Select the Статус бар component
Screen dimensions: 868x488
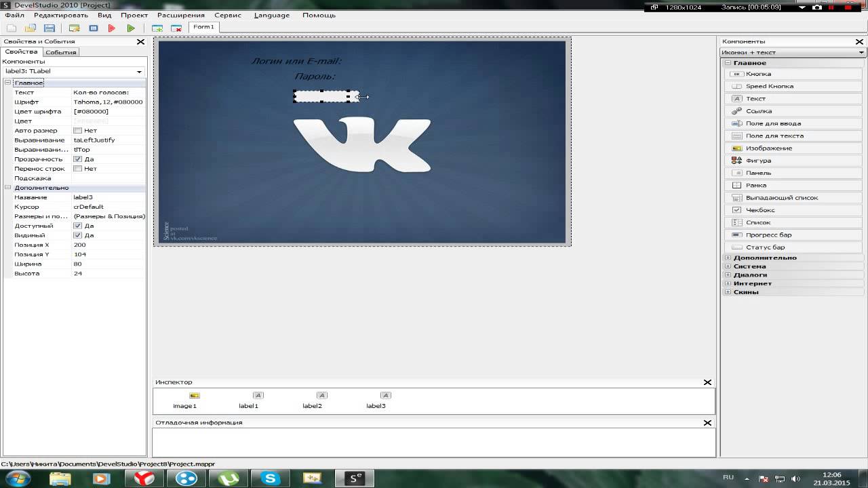coord(794,247)
